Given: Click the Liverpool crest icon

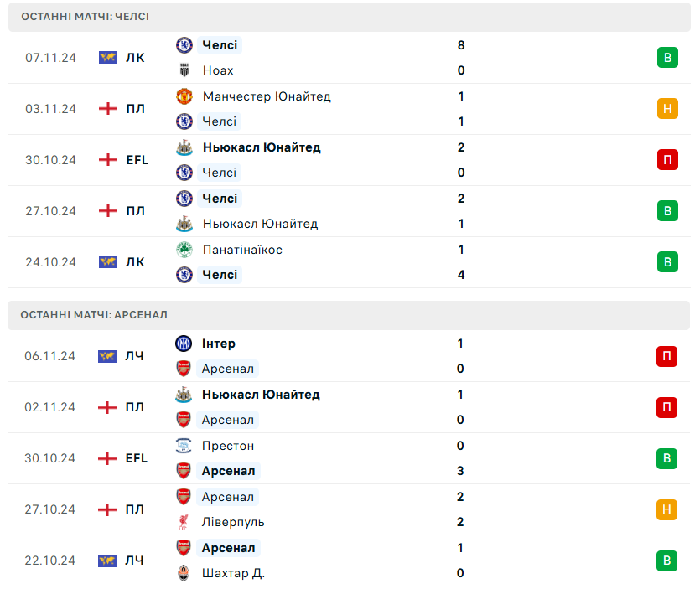Looking at the screenshot, I should pyautogui.click(x=184, y=522).
